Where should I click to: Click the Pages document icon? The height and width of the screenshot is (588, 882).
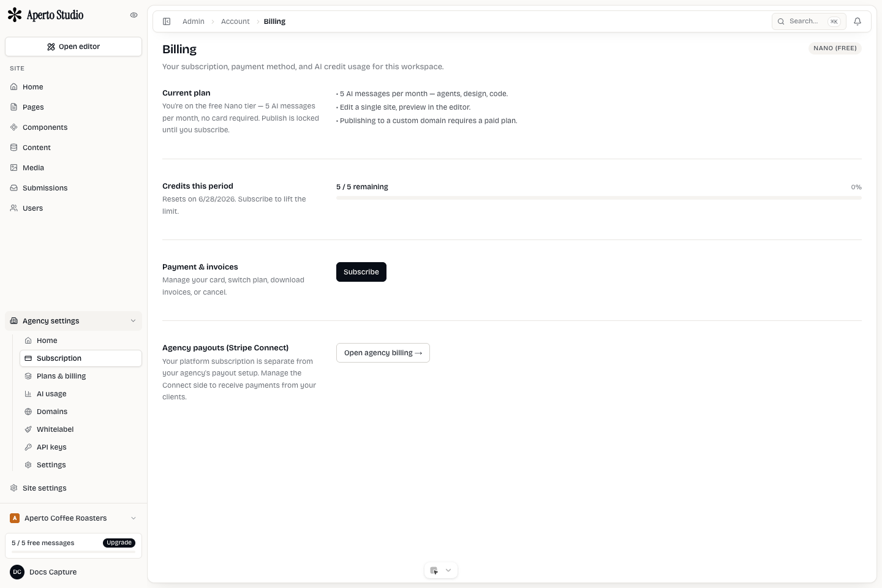click(x=14, y=107)
